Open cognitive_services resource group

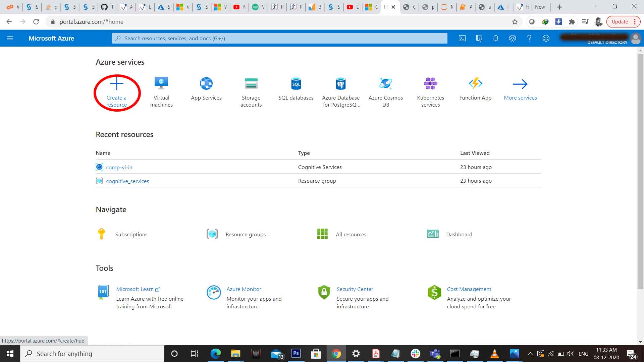pos(127,181)
